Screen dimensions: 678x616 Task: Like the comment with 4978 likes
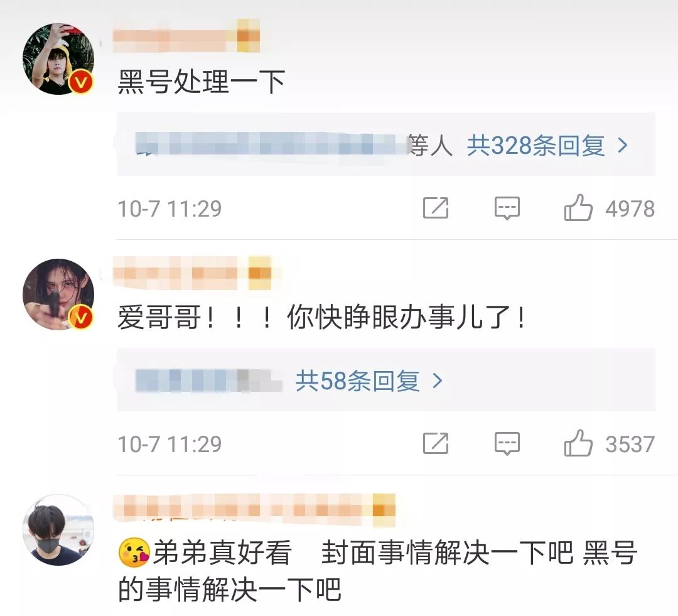578,208
